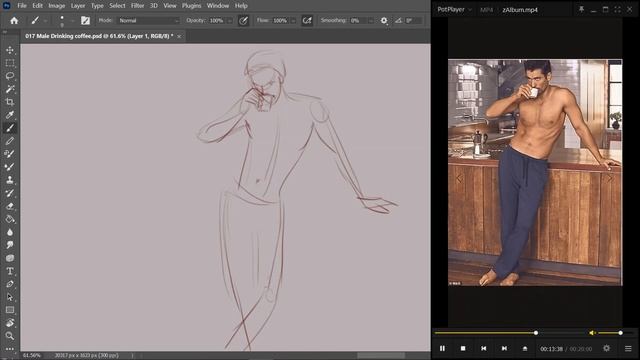Open the Opacity slider dropdown arrow

click(229, 20)
